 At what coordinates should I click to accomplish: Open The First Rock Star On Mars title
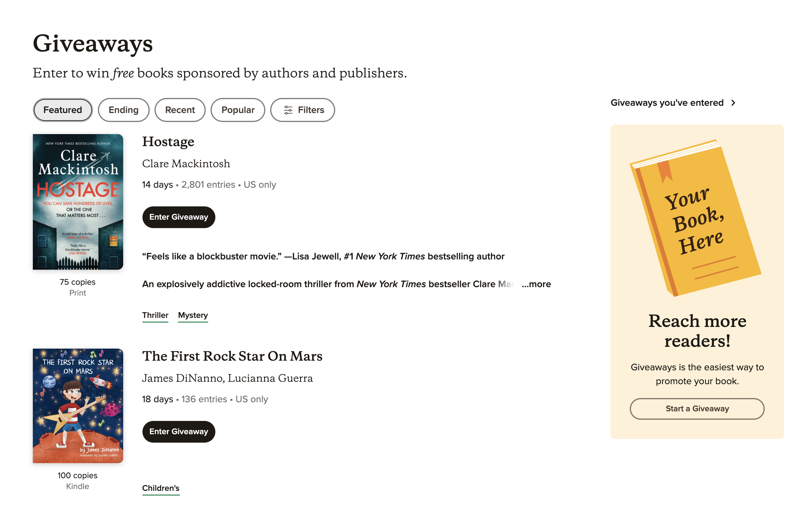click(232, 356)
